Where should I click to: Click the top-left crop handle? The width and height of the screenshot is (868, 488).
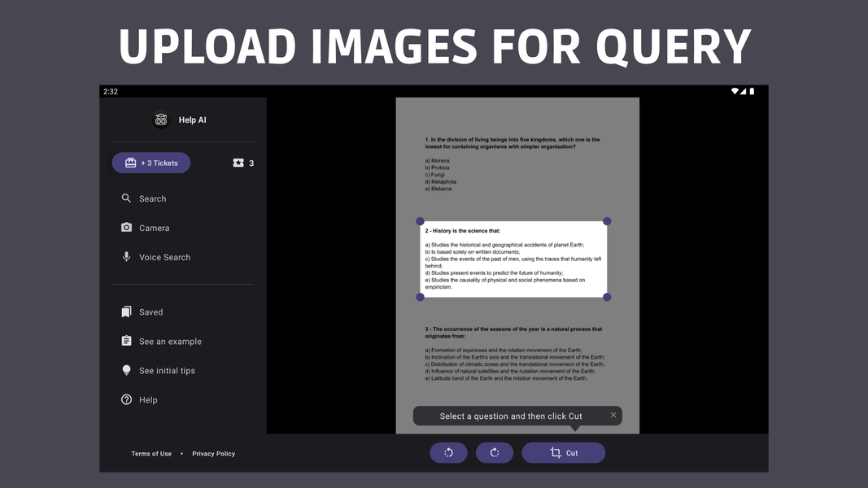[x=421, y=221]
